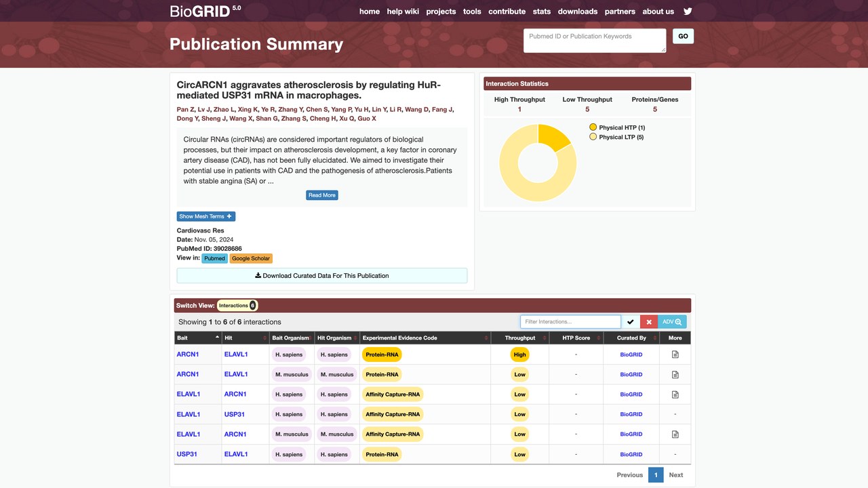Open the tools menu
This screenshot has width=868, height=488.
click(x=472, y=12)
